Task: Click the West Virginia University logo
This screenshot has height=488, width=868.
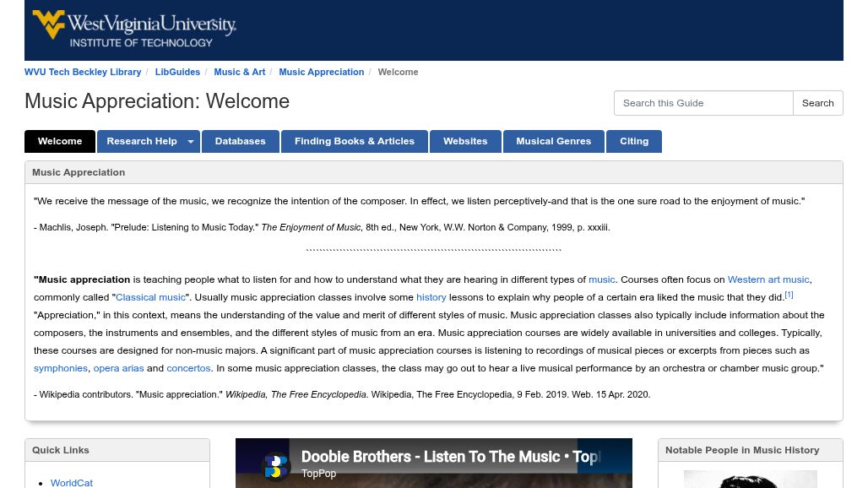Action: coord(134,29)
